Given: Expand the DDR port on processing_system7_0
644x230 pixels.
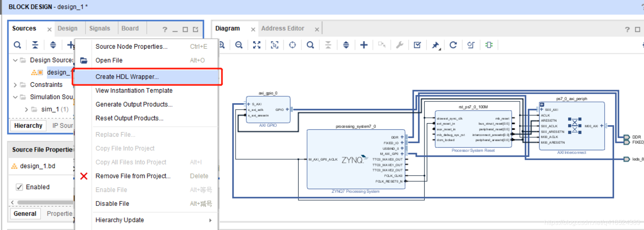Looking at the screenshot, I should click(x=402, y=138).
